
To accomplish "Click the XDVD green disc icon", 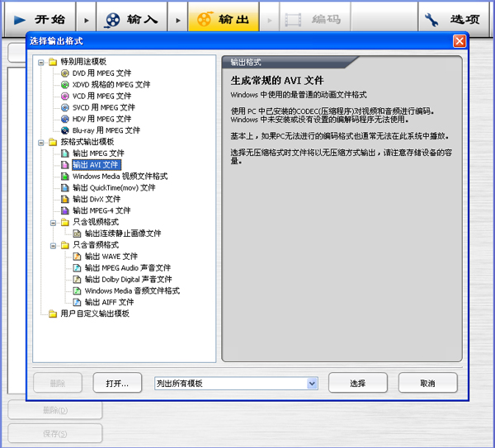I will tap(64, 85).
